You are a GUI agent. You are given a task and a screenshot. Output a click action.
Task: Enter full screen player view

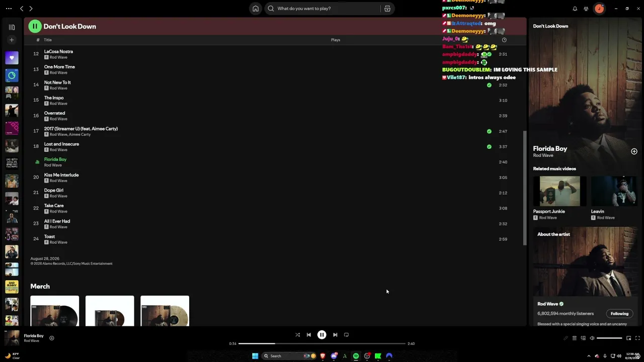637,338
